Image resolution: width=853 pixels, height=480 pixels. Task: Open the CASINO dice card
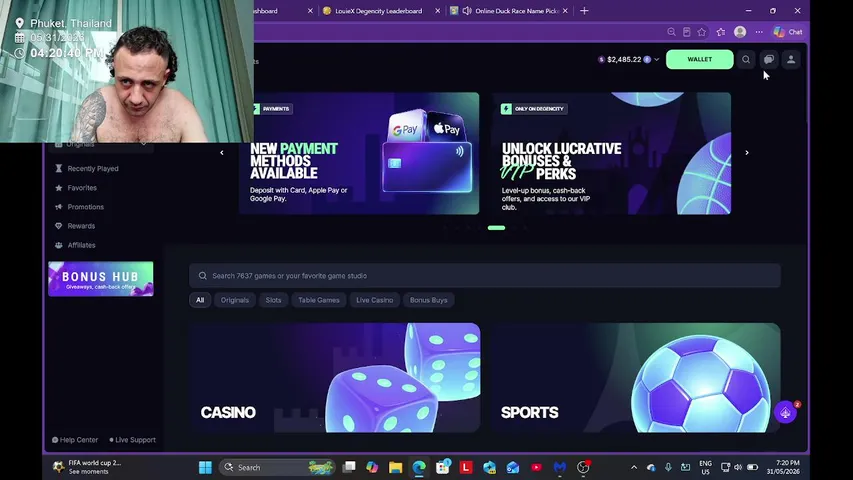[x=335, y=378]
